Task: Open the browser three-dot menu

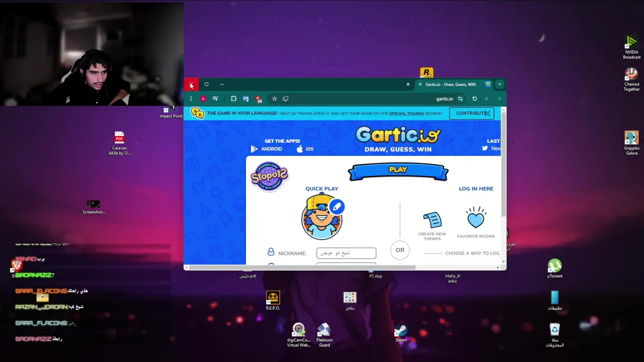Action: click(191, 99)
